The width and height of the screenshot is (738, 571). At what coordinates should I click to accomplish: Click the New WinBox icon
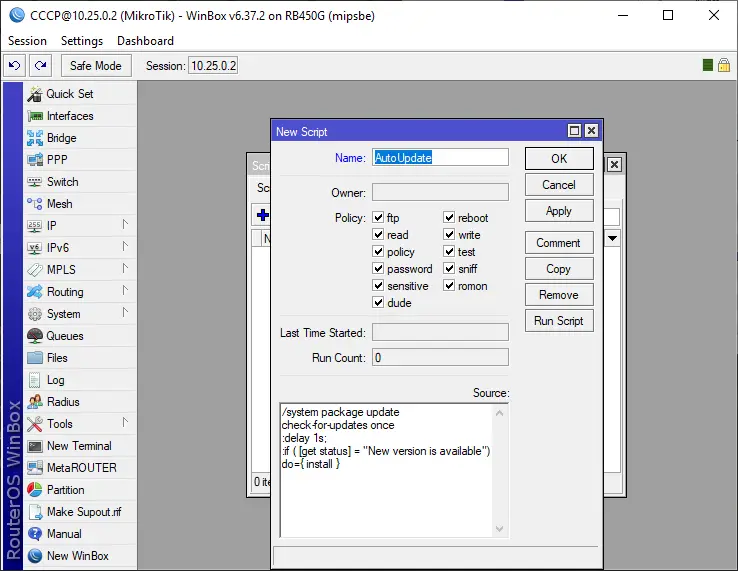(35, 556)
